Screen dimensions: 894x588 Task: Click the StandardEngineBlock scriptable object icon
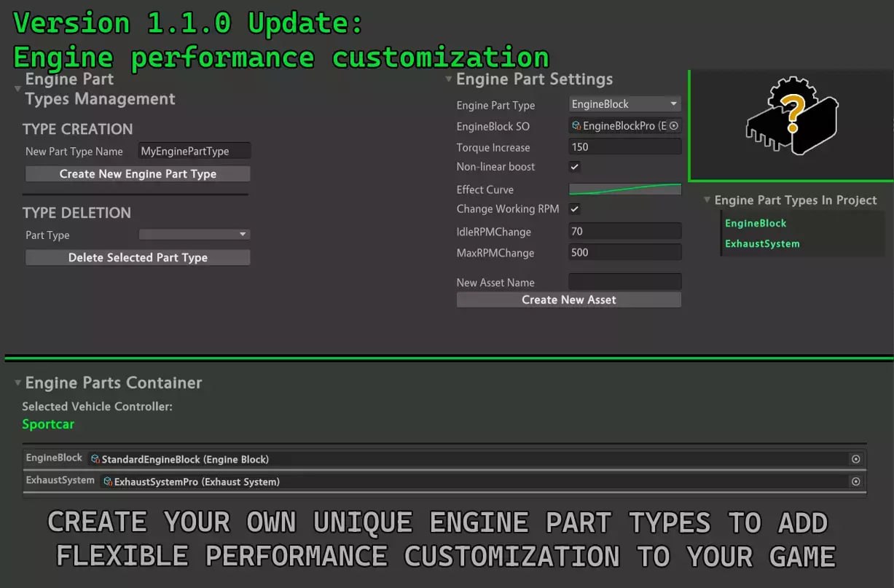(95, 459)
